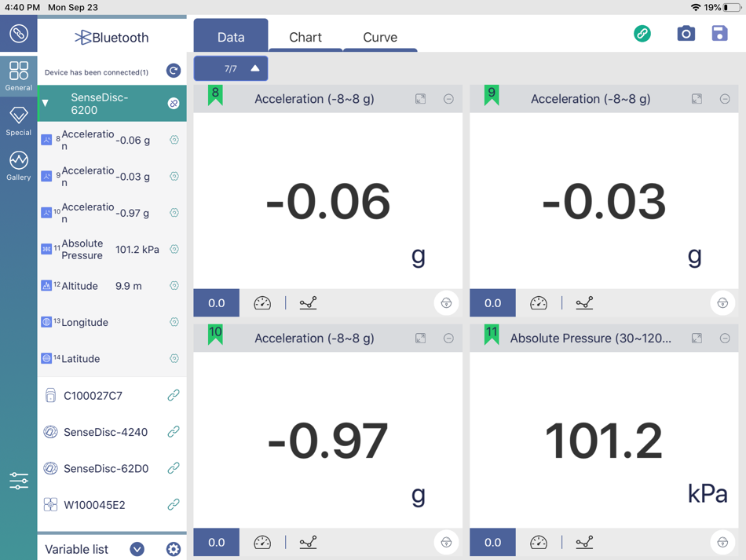Open the Curve tab
Viewport: 746px width, 560px height.
pos(380,36)
